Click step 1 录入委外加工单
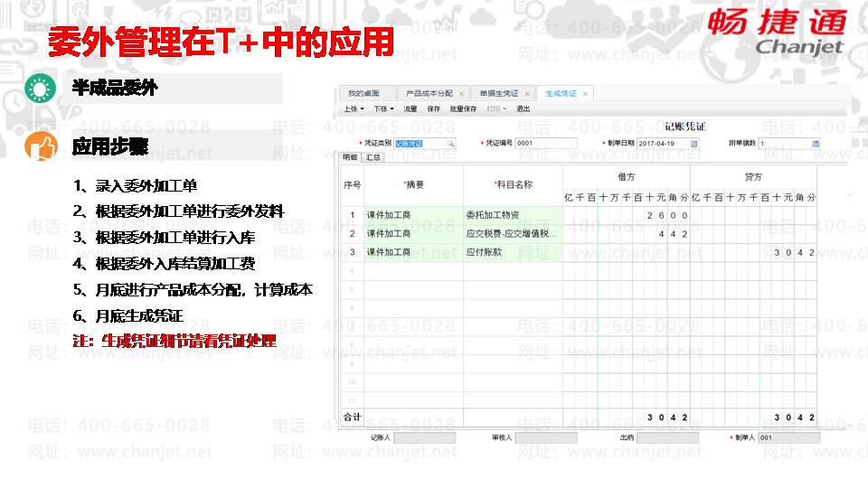This screenshot has height=488, width=868. coord(135,186)
